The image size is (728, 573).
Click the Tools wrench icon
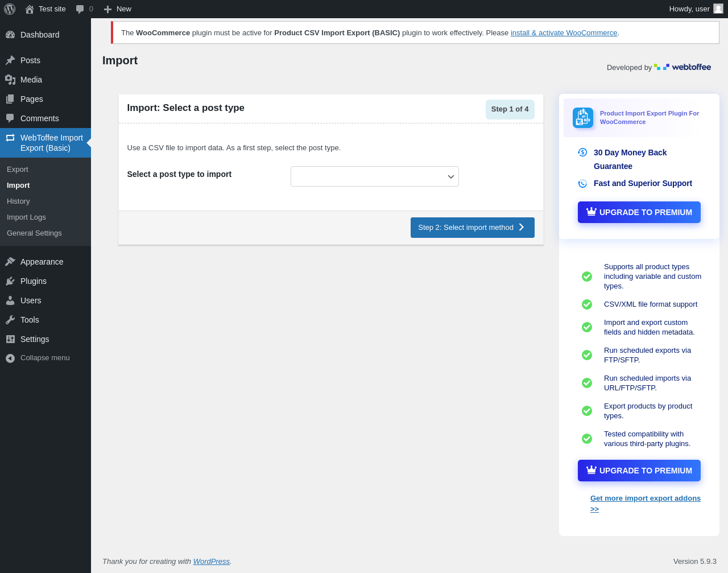point(10,320)
